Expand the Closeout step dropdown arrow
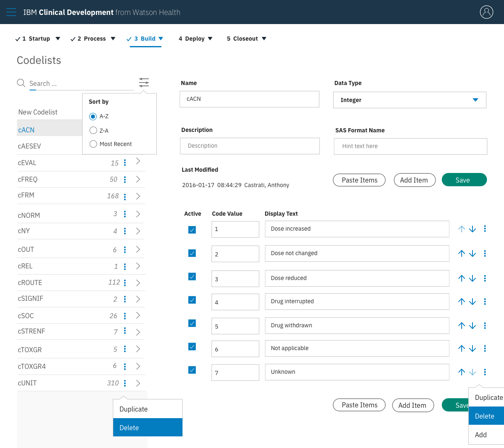 pos(264,39)
